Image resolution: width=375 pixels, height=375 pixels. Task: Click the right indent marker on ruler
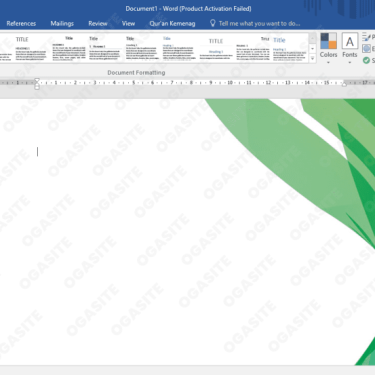click(344, 84)
